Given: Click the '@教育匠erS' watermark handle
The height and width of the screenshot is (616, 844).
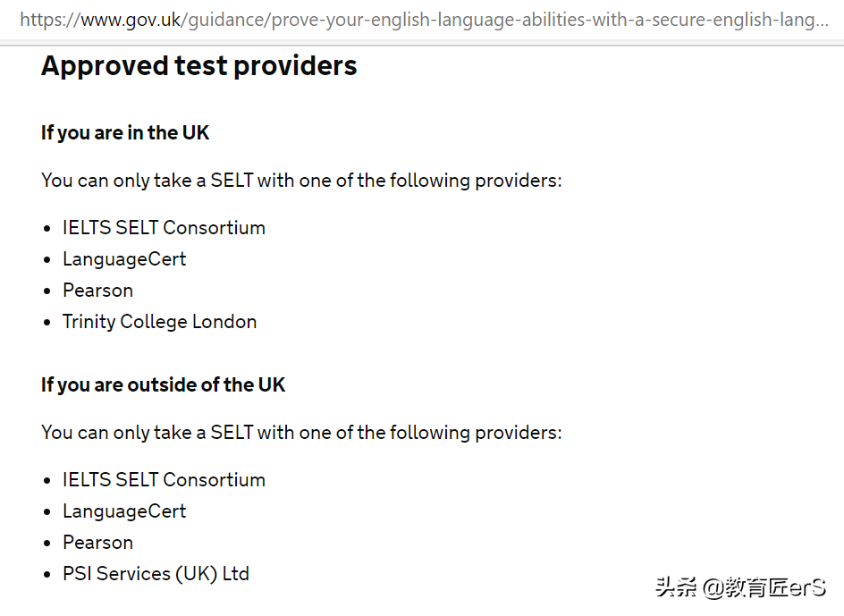Looking at the screenshot, I should pos(764,587).
